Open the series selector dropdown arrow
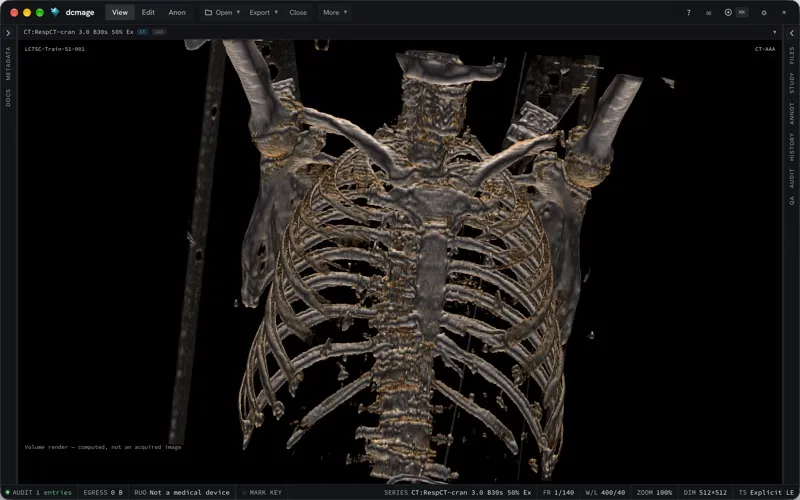The height and width of the screenshot is (500, 800). click(x=774, y=32)
